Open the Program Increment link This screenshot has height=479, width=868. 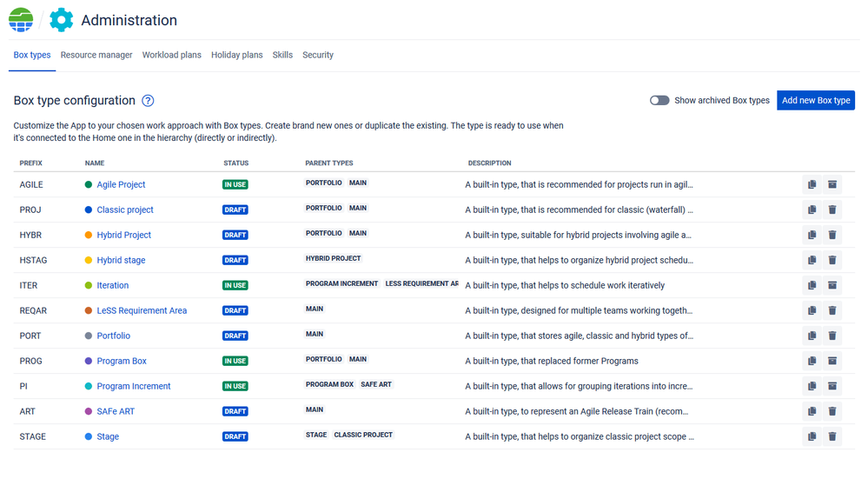pos(134,386)
